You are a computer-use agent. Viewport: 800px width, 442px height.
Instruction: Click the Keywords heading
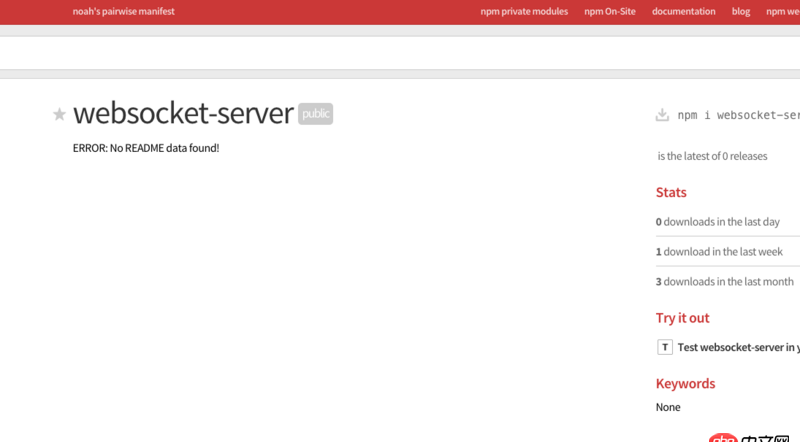[685, 383]
